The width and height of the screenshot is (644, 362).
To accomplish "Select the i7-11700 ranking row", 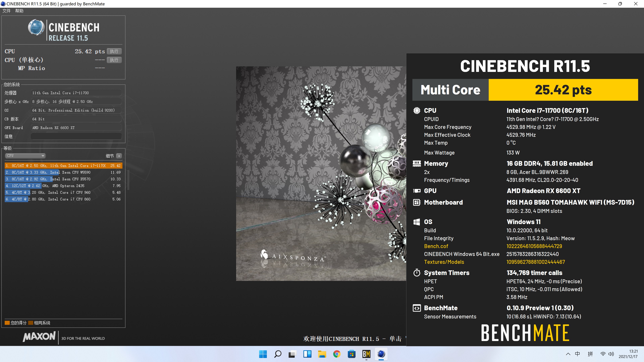I will pos(63,166).
